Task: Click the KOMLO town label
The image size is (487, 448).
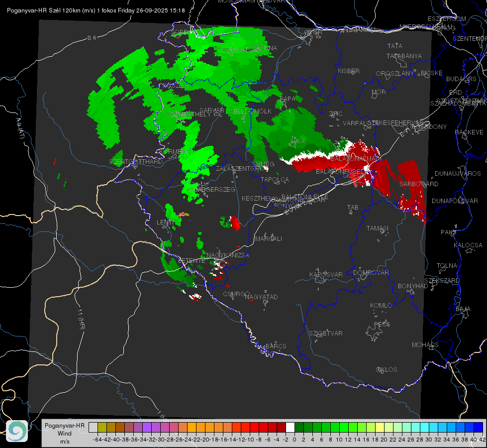Action: click(381, 306)
